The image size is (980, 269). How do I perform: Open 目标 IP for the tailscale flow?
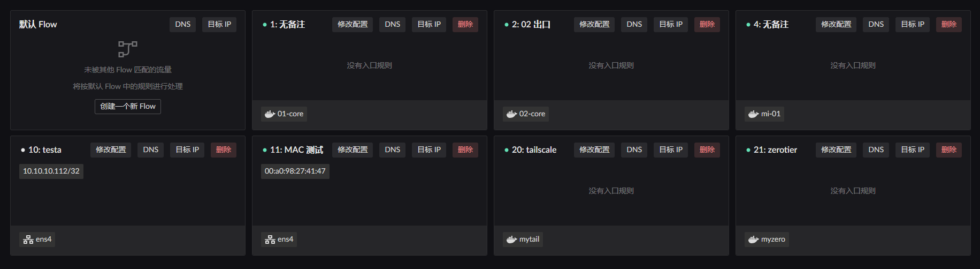coord(671,150)
